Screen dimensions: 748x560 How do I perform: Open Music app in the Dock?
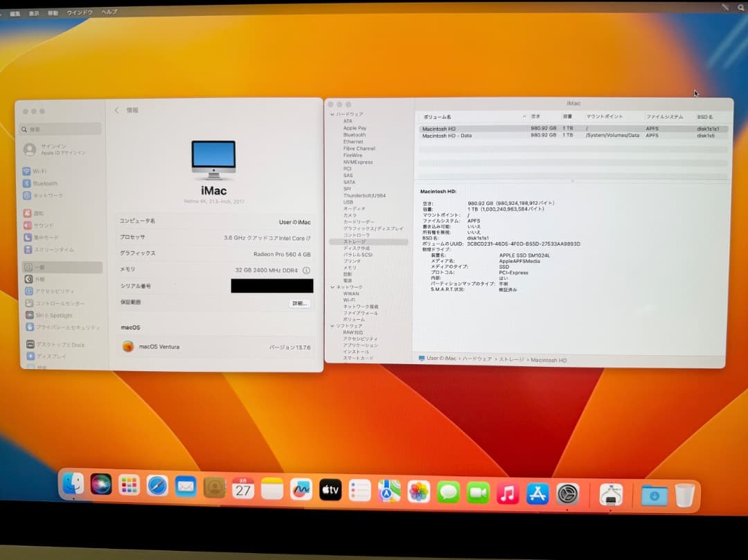pyautogui.click(x=508, y=494)
